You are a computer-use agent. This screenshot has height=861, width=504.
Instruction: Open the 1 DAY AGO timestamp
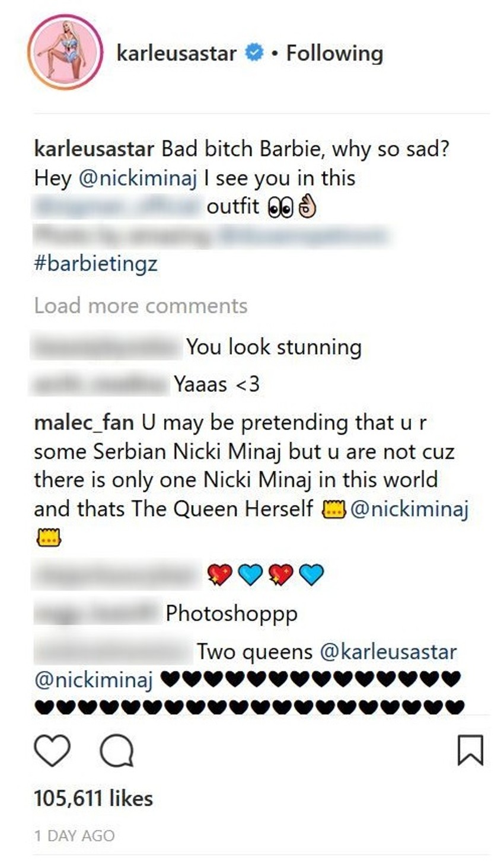pyautogui.click(x=74, y=836)
